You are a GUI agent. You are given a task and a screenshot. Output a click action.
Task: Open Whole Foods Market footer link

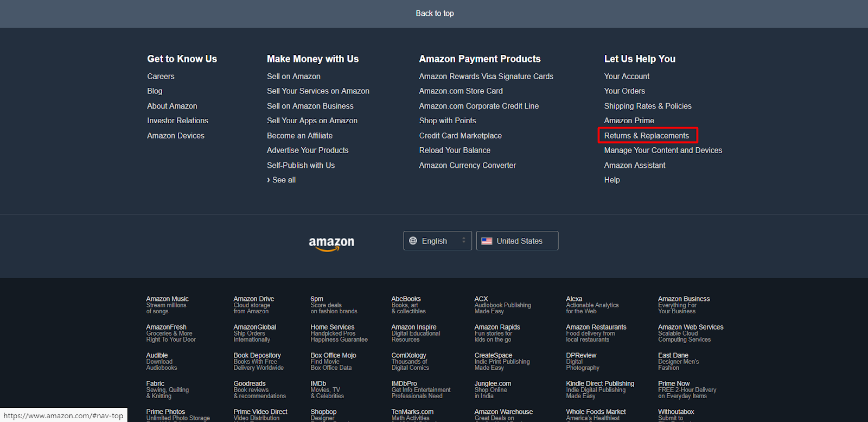596,415
